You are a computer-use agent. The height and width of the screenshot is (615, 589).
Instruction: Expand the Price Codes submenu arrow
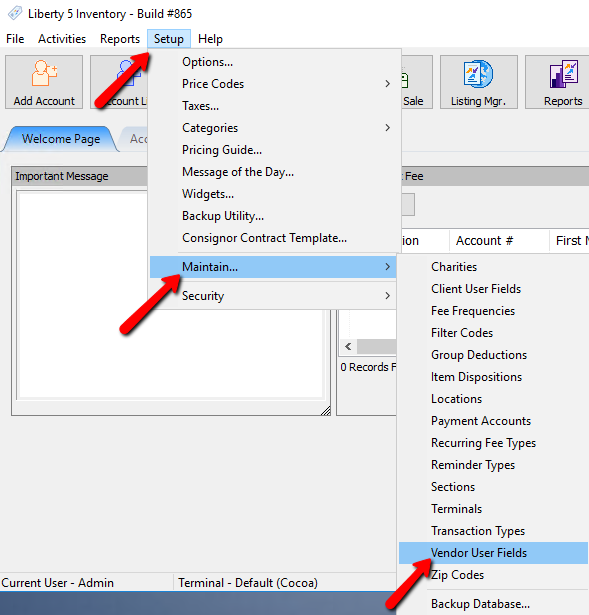click(387, 84)
